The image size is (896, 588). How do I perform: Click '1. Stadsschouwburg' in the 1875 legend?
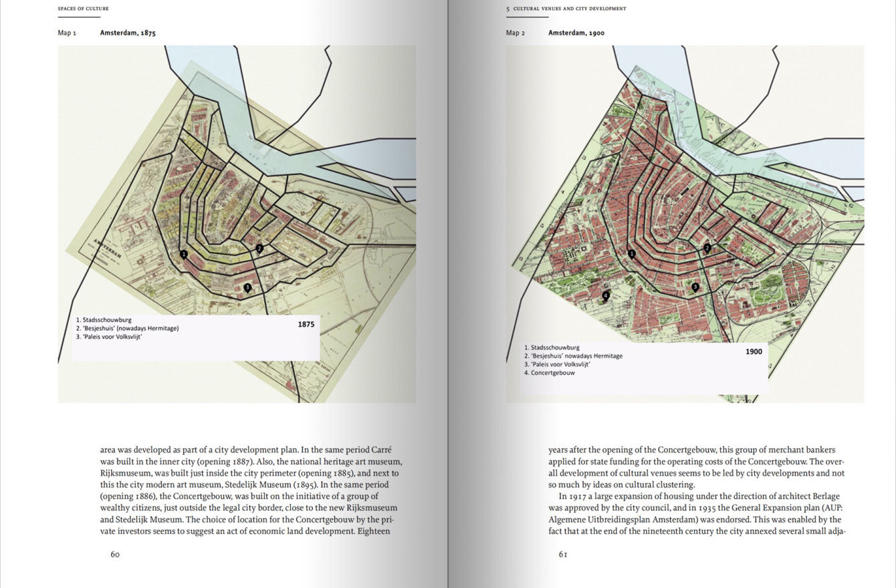coord(104,320)
